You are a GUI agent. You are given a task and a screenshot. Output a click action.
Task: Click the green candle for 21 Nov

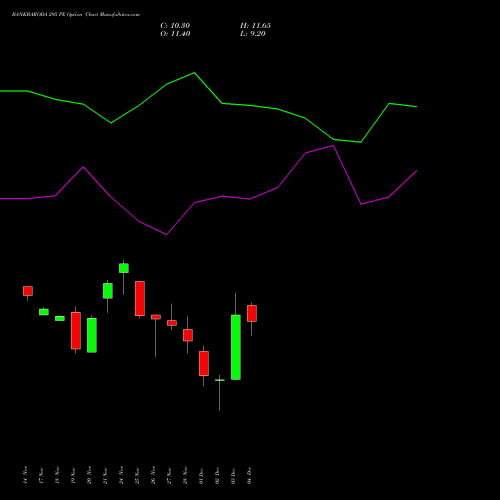pyautogui.click(x=108, y=291)
